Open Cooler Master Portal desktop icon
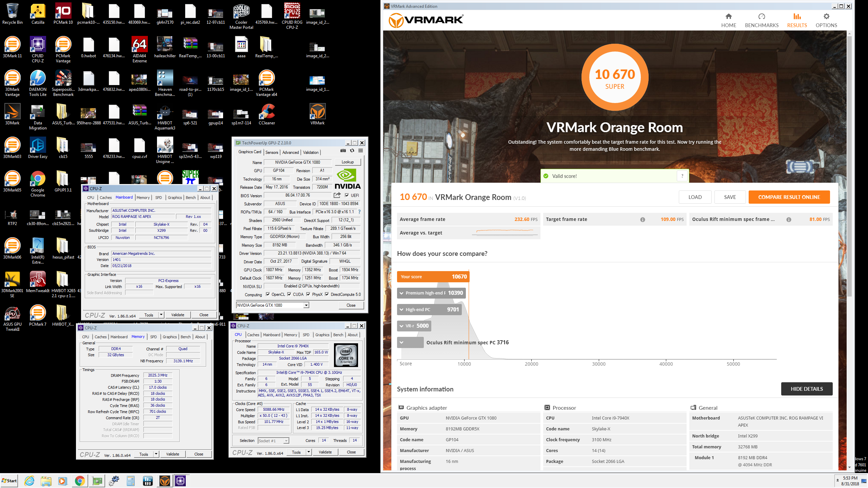868x488 pixels. (241, 16)
